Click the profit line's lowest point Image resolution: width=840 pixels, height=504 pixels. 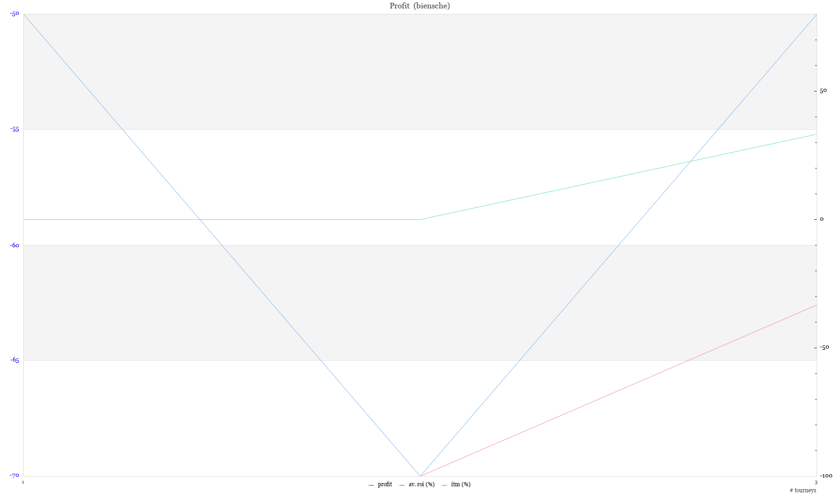420,476
